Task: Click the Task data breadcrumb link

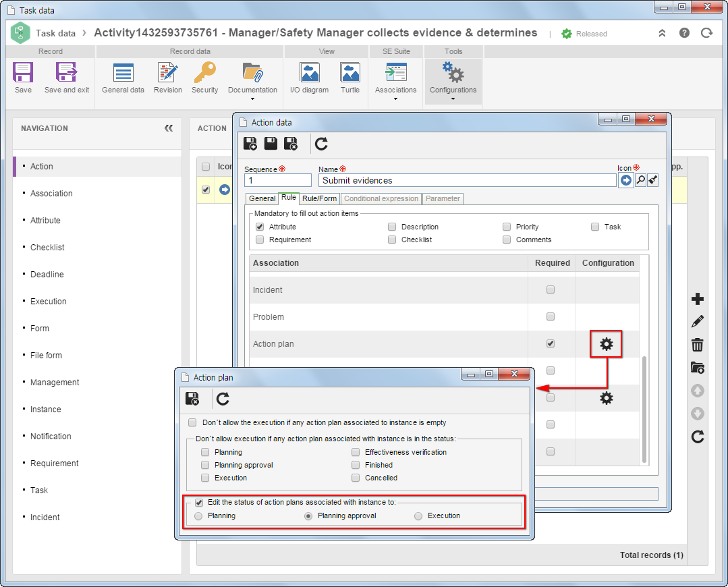Action: point(55,33)
